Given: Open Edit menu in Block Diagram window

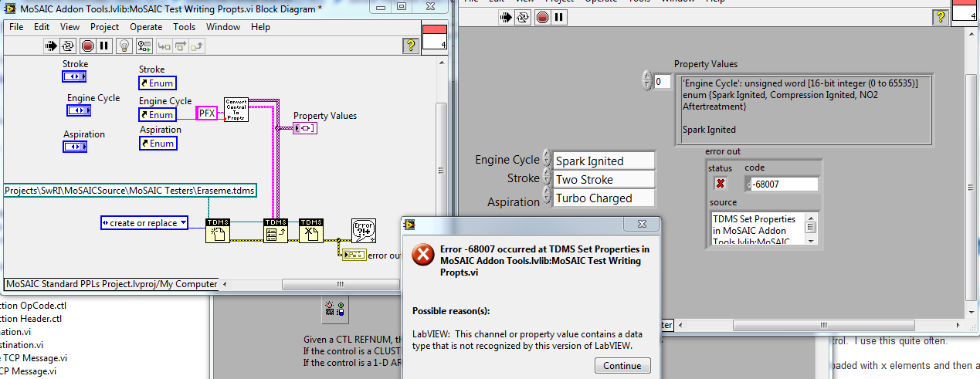Looking at the screenshot, I should tap(42, 27).
